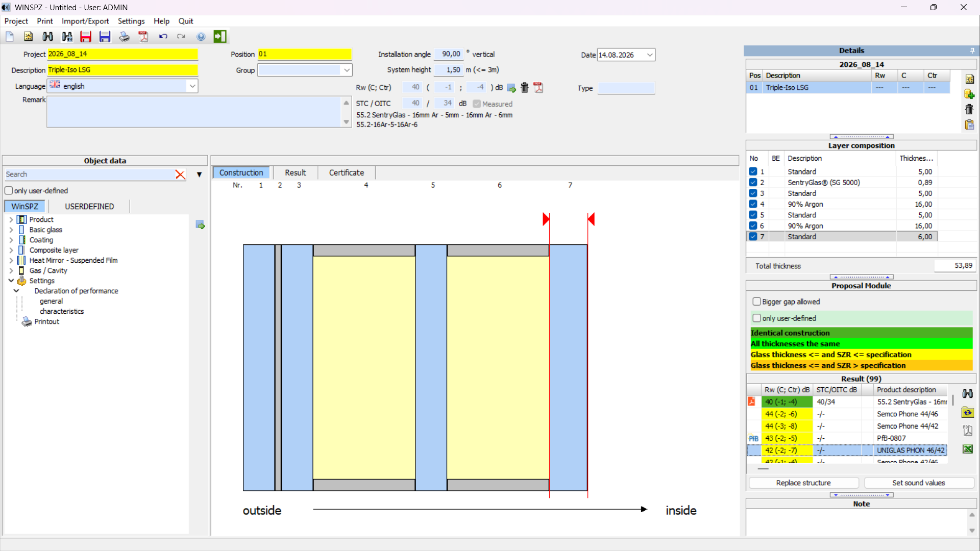Select the Semco Phone 44/46 result row
Viewport: 980px width, 551px height.
(x=847, y=414)
